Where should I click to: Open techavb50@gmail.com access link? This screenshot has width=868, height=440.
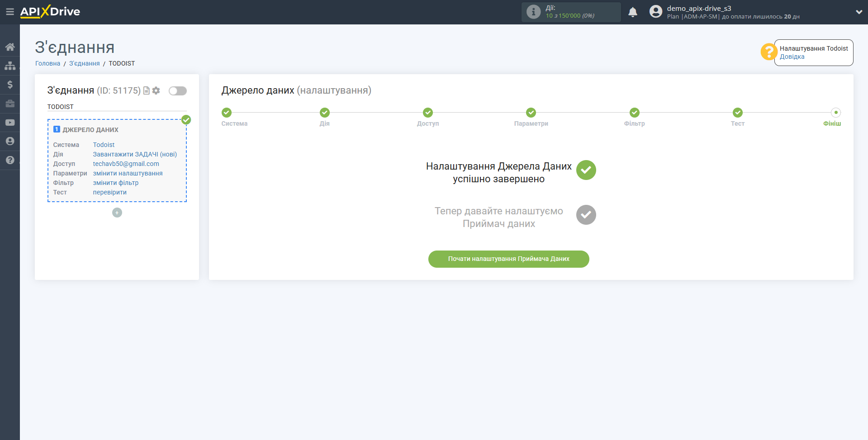(126, 164)
